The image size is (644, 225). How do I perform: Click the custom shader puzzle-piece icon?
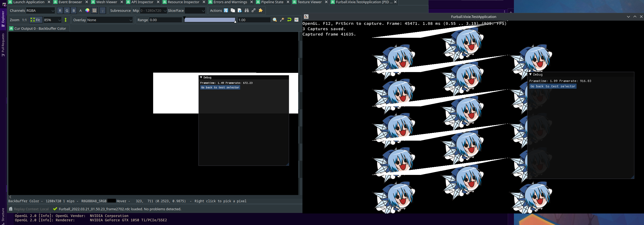(260, 10)
